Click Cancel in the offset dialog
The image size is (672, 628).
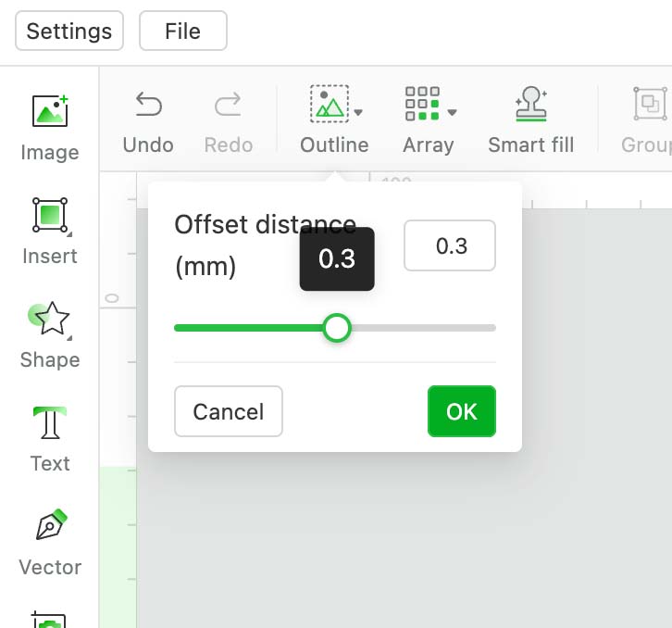229,411
